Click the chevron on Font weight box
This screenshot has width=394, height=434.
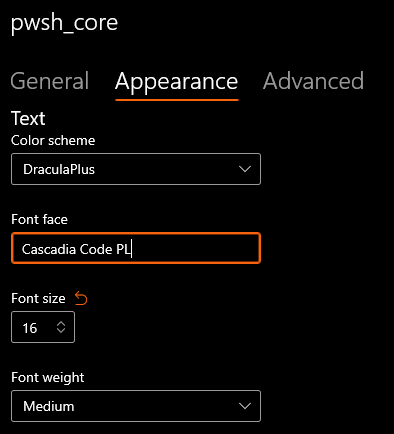pyautogui.click(x=245, y=406)
